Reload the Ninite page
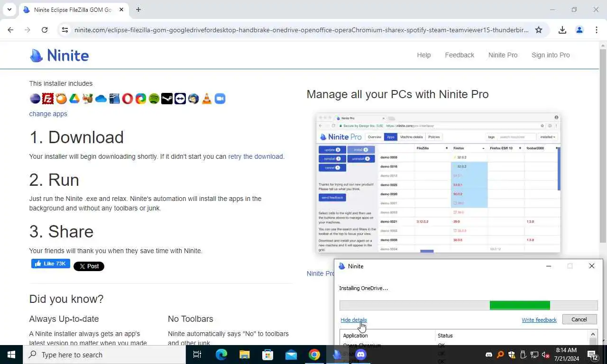 (45, 30)
